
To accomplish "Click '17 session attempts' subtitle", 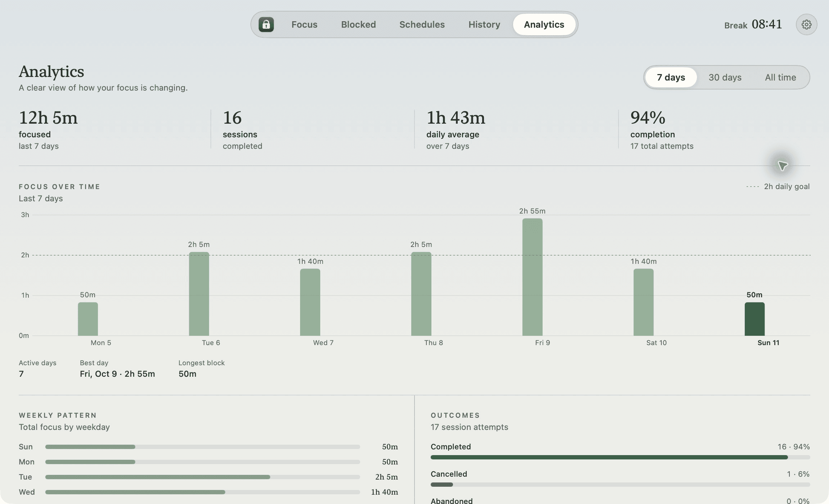I will (470, 427).
